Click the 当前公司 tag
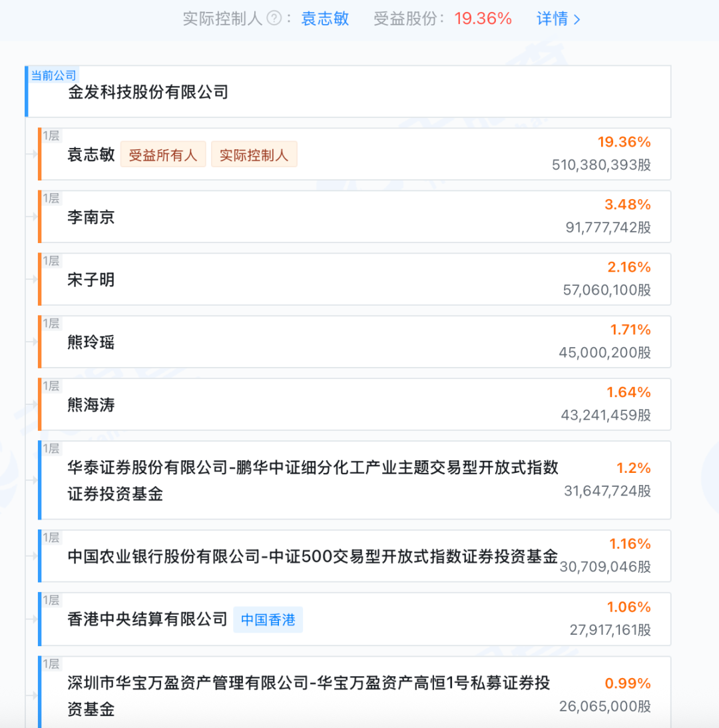This screenshot has height=728, width=719. click(x=53, y=75)
